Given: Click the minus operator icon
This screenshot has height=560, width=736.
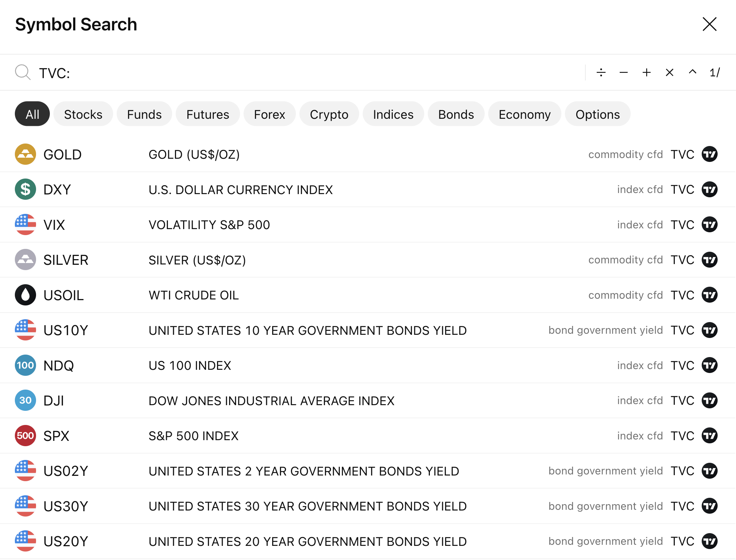Looking at the screenshot, I should (x=624, y=72).
